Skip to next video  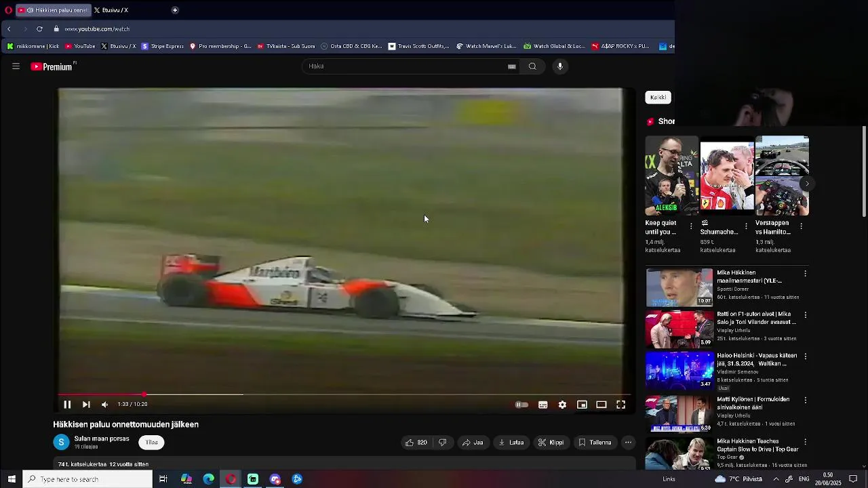tap(86, 405)
